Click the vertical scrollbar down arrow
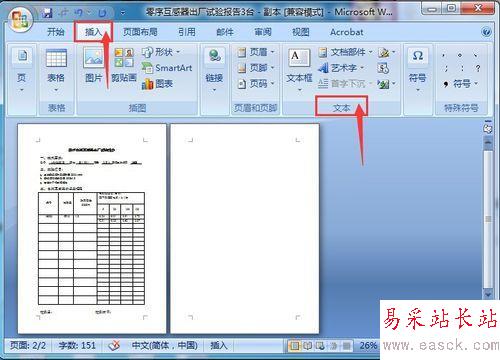 click(x=488, y=294)
